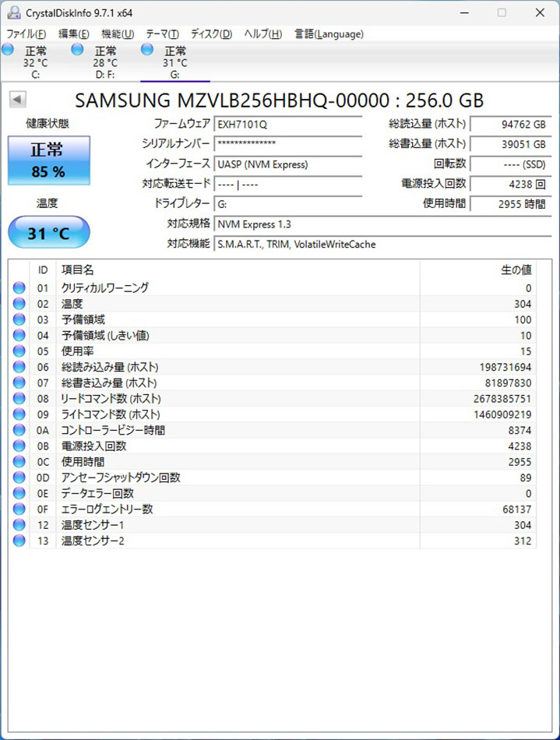Click status orb for エラーログエントリー数 row

pos(19,509)
